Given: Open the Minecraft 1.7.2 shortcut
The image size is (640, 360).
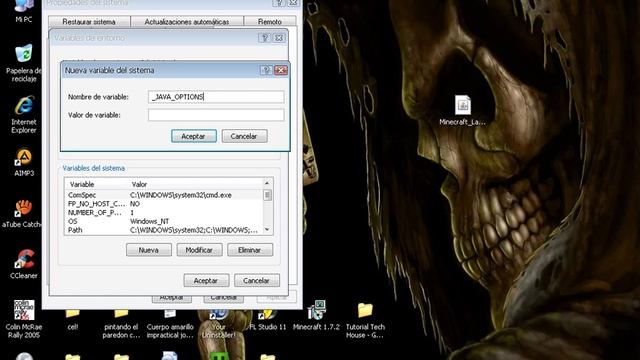Looking at the screenshot, I should (x=316, y=316).
